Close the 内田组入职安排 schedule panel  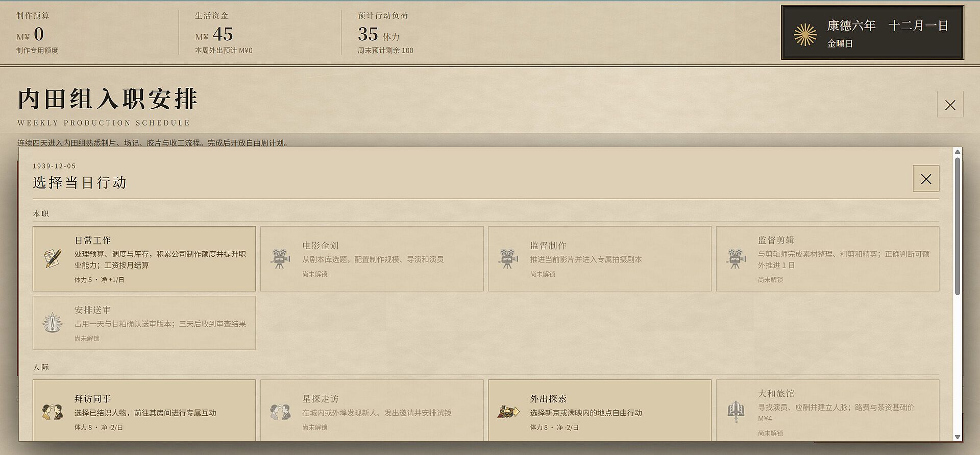pyautogui.click(x=950, y=105)
